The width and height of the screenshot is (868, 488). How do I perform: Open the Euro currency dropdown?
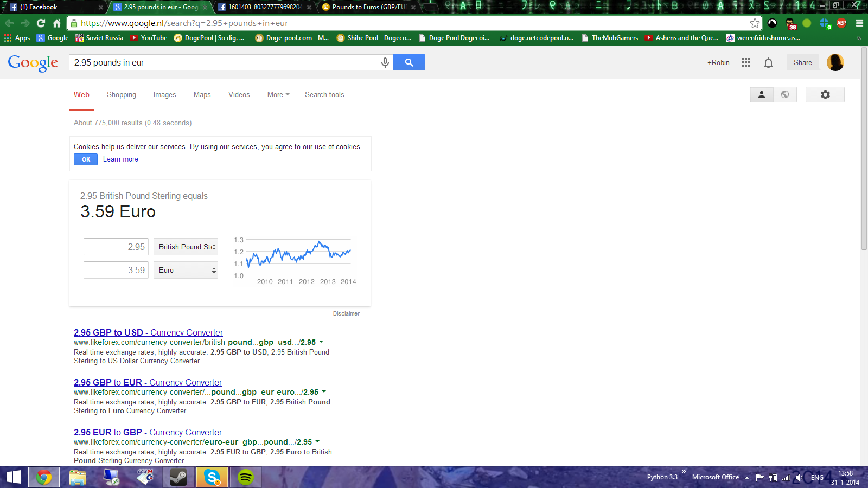click(186, 270)
